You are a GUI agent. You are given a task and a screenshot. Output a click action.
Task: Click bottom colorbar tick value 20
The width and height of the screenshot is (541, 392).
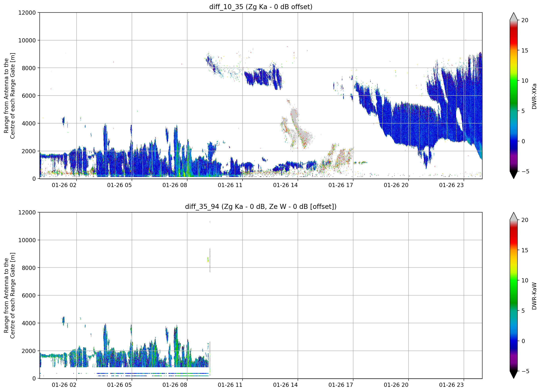pyautogui.click(x=525, y=220)
